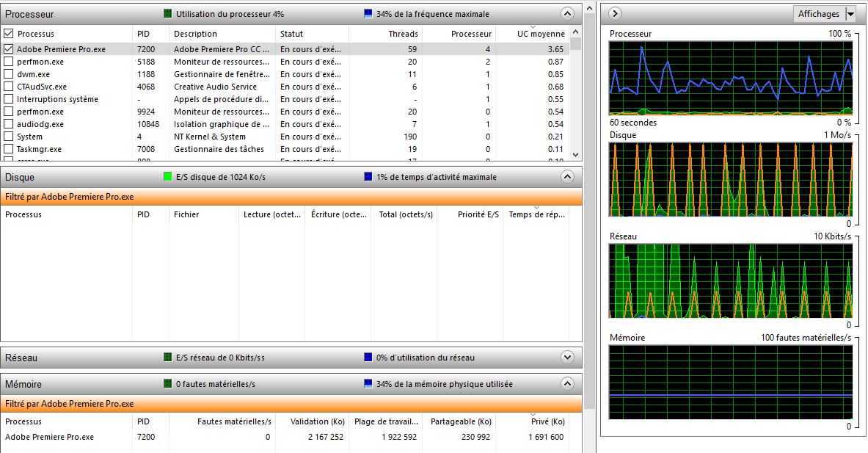Check the CTAudSvc.exe process checkbox

coord(9,87)
